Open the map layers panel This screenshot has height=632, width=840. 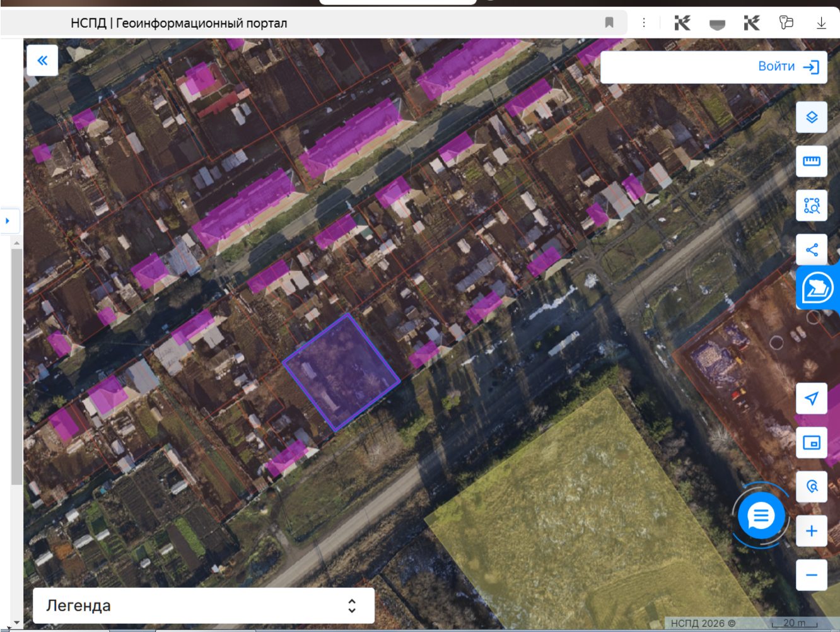tap(812, 117)
